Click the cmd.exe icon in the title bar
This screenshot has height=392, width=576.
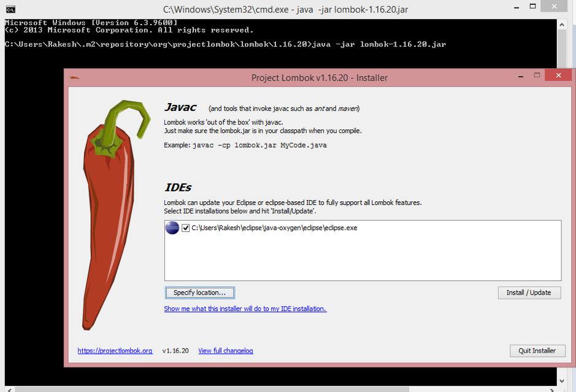click(x=10, y=9)
